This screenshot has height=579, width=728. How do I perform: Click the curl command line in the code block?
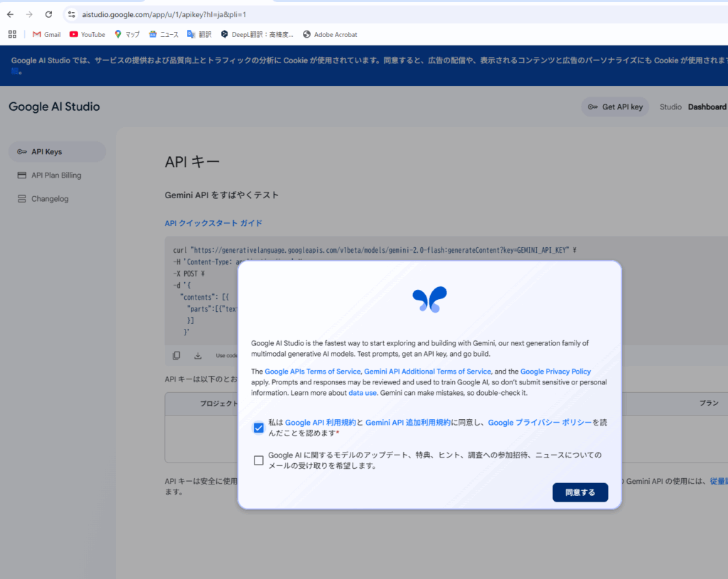(x=375, y=250)
